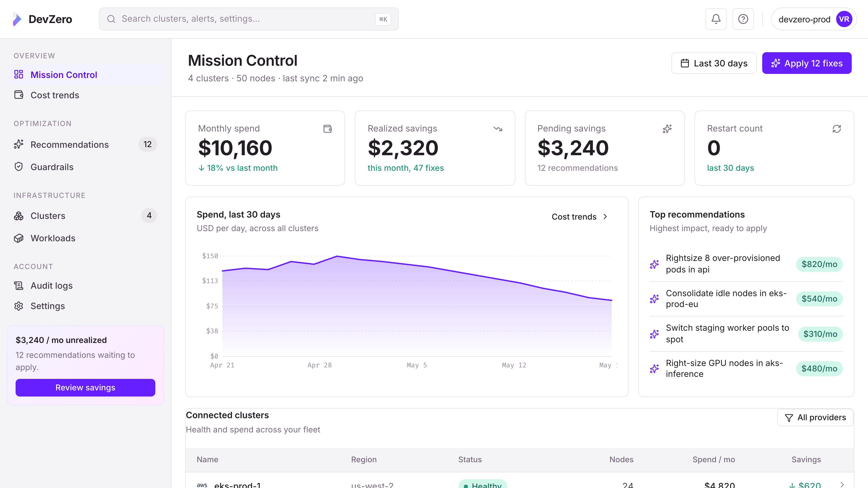Open the All providers filter dropdown
The height and width of the screenshot is (488, 868).
click(815, 418)
